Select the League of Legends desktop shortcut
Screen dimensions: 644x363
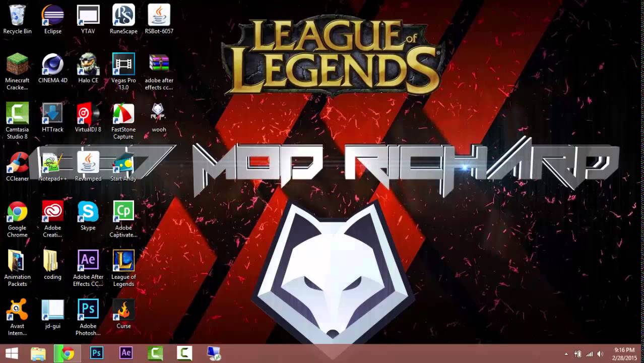(x=123, y=268)
